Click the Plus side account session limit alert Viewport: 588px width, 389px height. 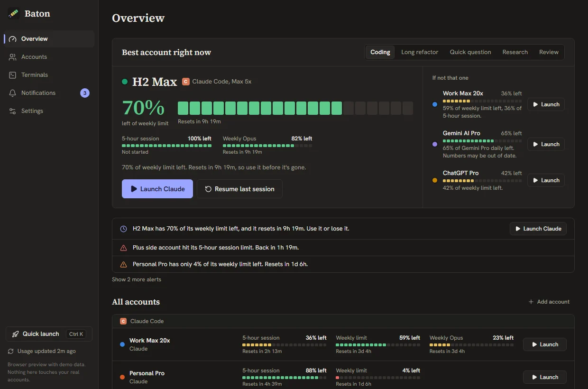pyautogui.click(x=343, y=248)
